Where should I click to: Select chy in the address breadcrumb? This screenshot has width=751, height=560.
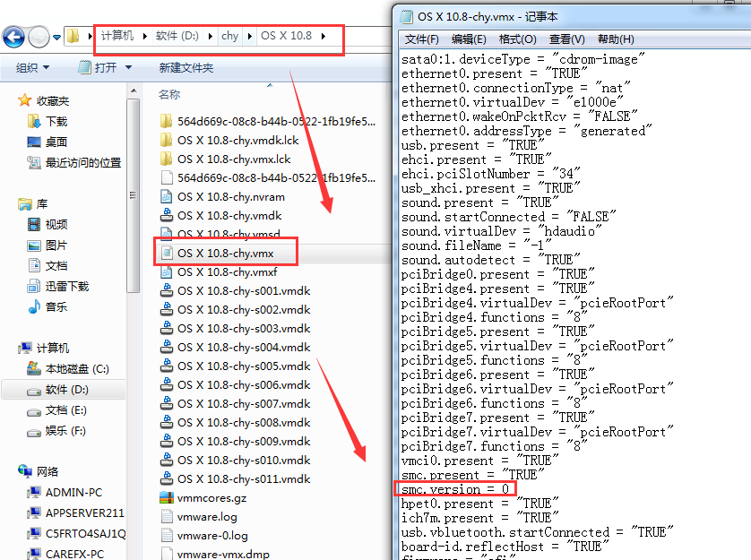point(229,36)
